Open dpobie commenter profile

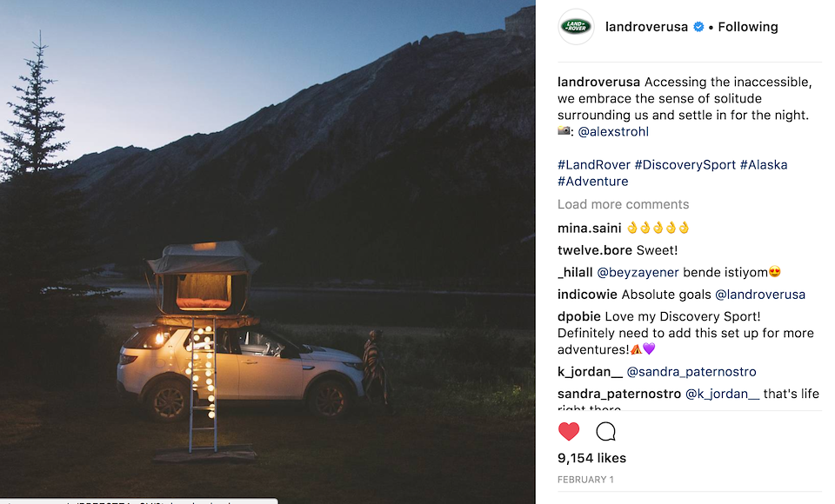click(x=577, y=316)
